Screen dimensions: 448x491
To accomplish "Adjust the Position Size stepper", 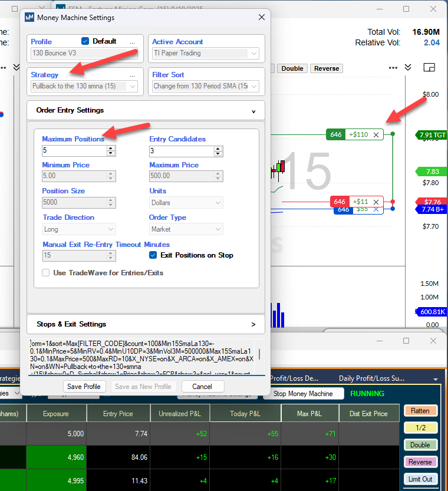I will 110,202.
